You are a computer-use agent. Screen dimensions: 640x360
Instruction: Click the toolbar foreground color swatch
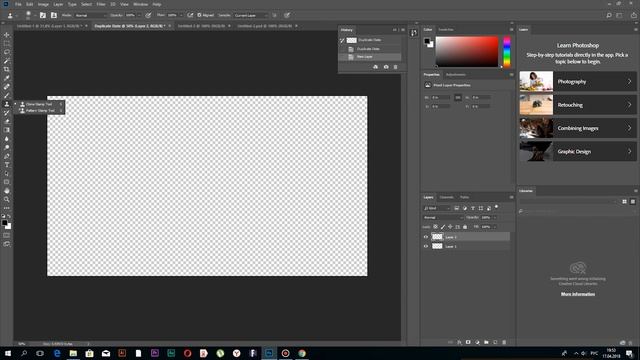[4, 223]
